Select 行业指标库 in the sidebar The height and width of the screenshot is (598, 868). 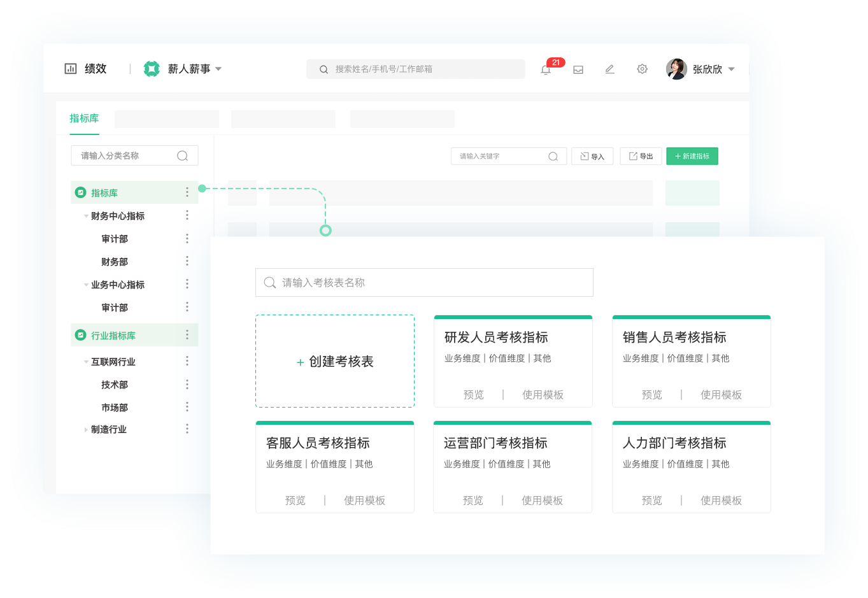[x=113, y=336]
